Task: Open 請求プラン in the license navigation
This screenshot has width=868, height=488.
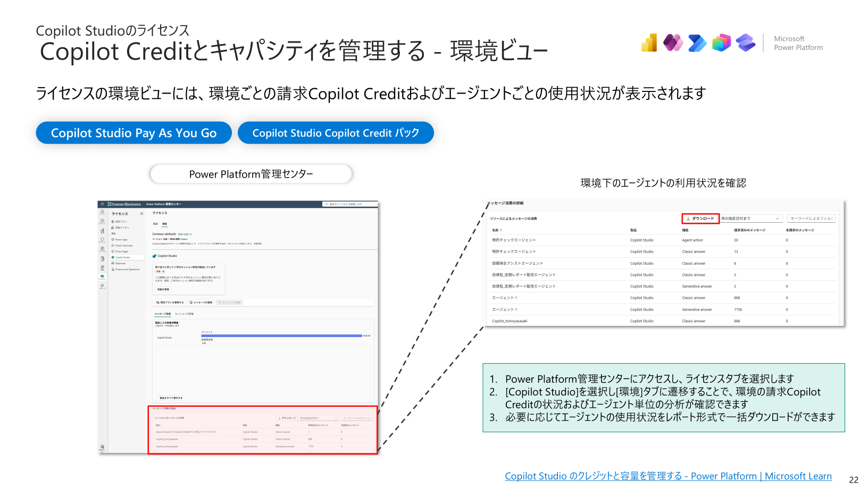Action: point(119,222)
